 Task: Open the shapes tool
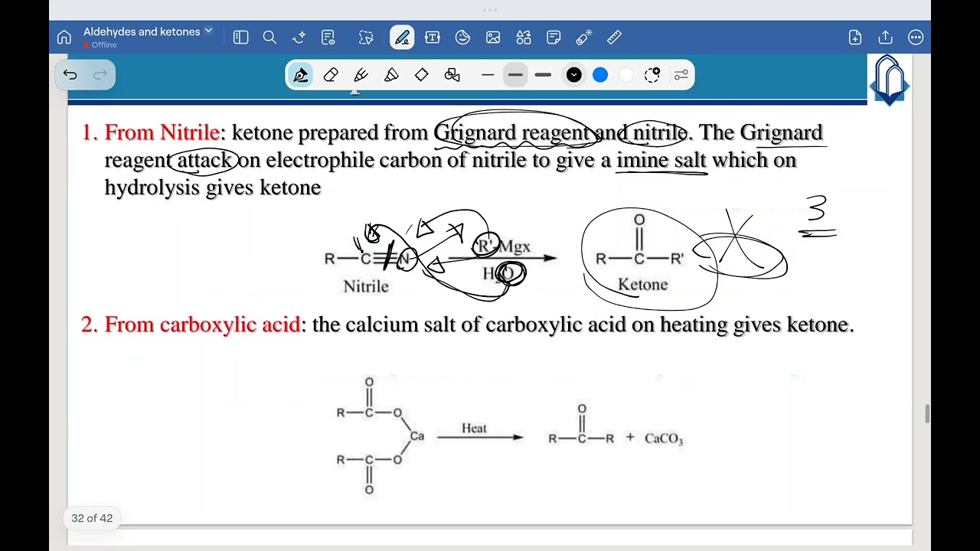(524, 37)
